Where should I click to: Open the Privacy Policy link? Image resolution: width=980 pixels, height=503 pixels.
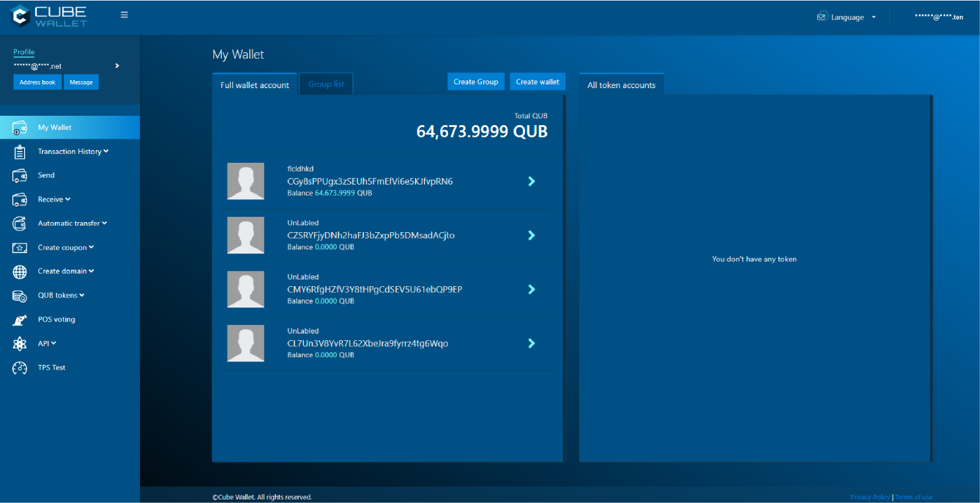[869, 497]
